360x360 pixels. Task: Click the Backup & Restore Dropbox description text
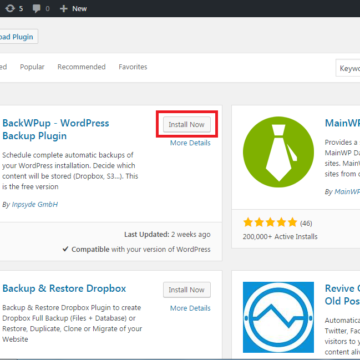click(x=72, y=323)
